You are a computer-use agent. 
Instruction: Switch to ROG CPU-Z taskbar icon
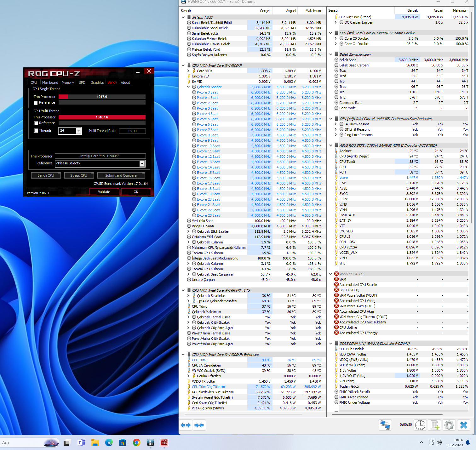[x=164, y=443]
